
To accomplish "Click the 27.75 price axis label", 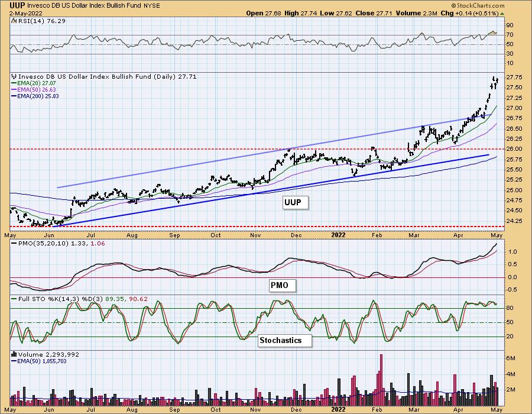I will 514,77.
